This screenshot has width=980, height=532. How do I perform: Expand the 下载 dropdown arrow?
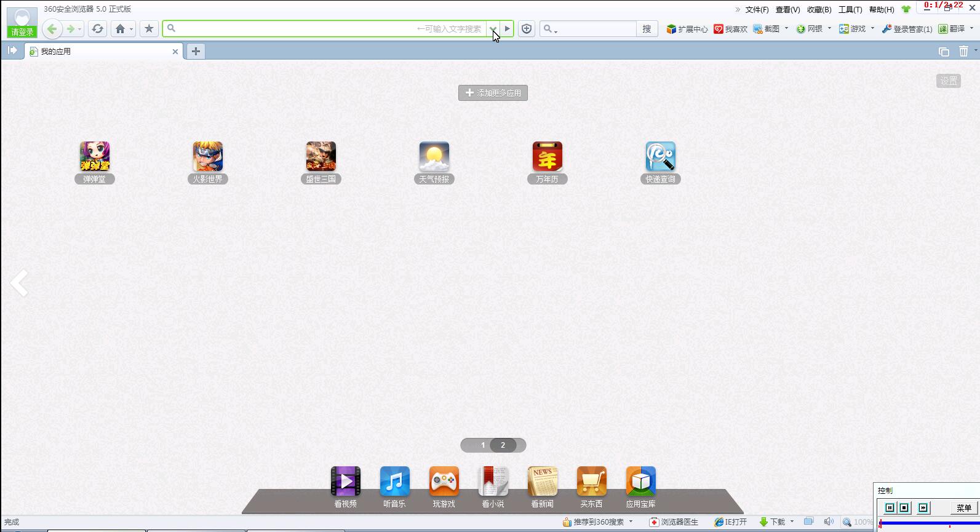pos(792,522)
